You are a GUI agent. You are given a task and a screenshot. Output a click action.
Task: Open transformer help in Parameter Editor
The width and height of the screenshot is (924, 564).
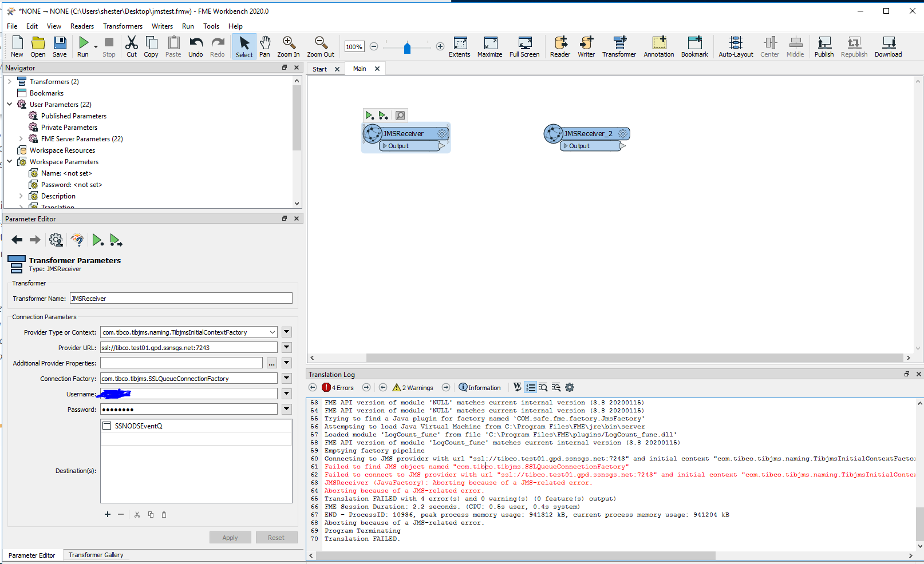[x=77, y=240]
